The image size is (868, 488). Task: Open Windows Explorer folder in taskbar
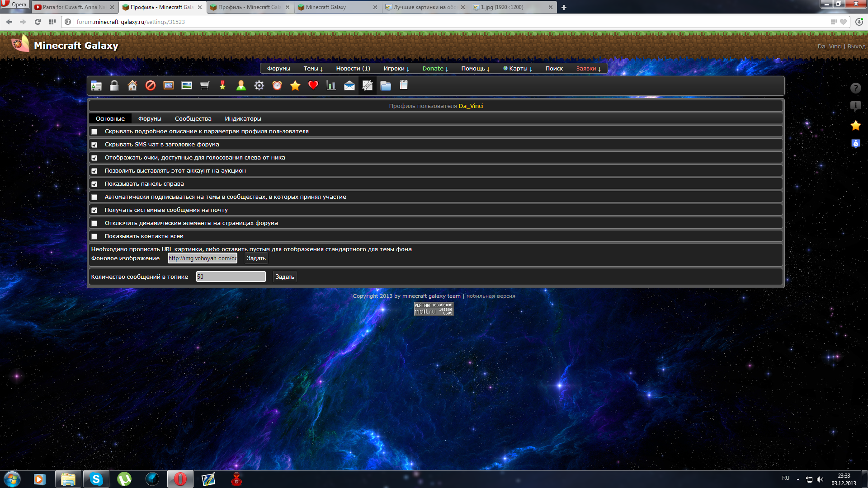[x=68, y=479]
